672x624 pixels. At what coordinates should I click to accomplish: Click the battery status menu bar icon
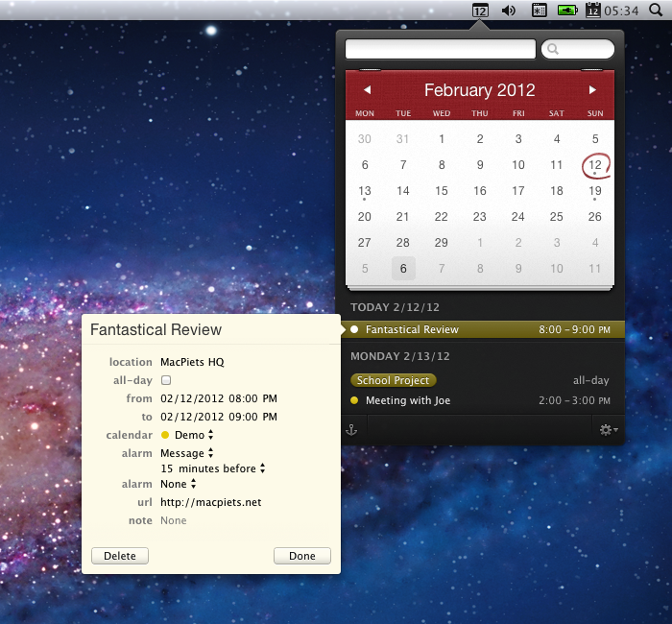point(567,10)
